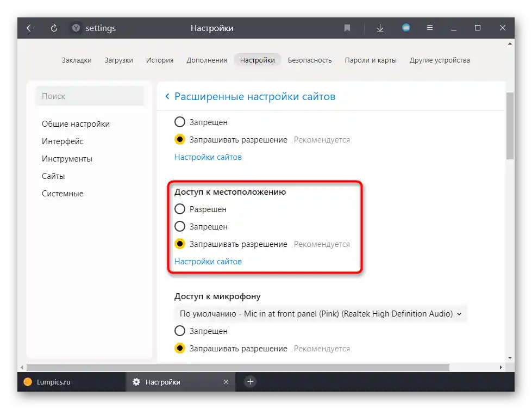Open the История tab
This screenshot has width=532, height=409.
coord(159,60)
